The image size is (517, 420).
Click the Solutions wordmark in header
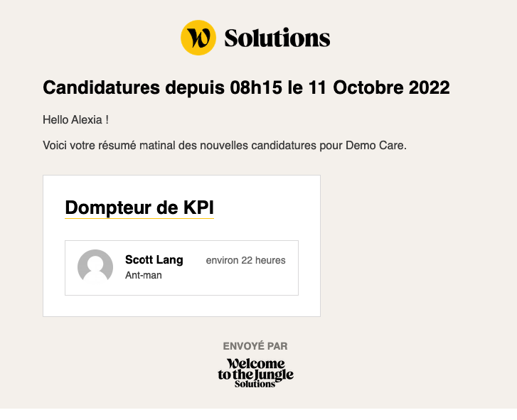point(277,38)
